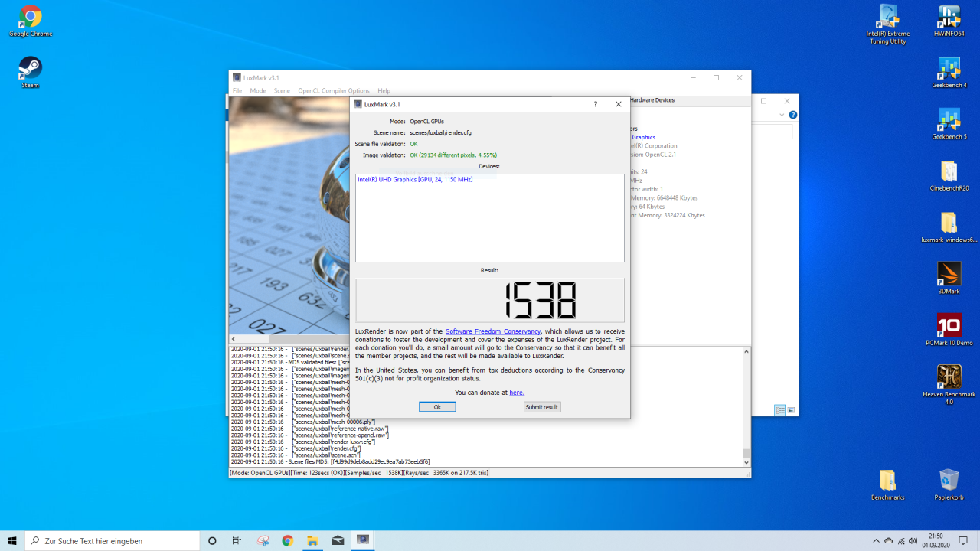The width and height of the screenshot is (980, 551).
Task: Open Task View on the taskbar
Action: [x=237, y=540]
